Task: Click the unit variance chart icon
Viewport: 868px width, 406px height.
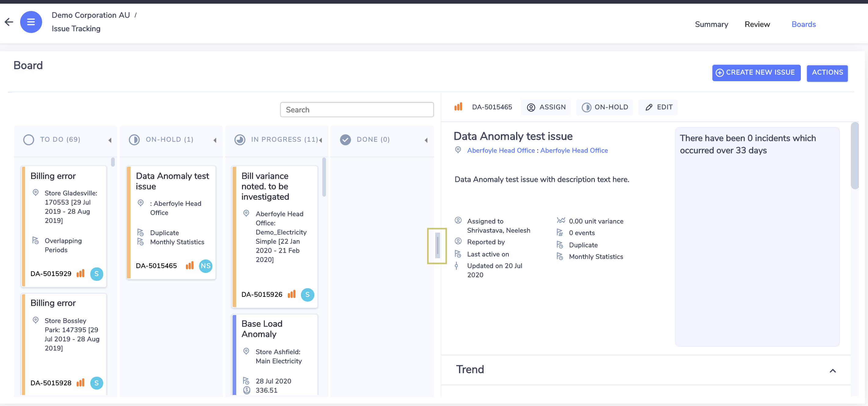Action: [x=561, y=220]
